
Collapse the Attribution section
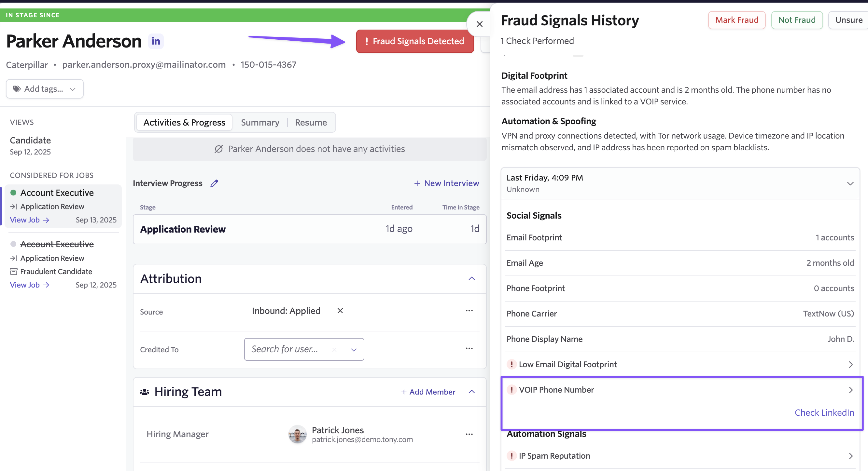pyautogui.click(x=471, y=278)
